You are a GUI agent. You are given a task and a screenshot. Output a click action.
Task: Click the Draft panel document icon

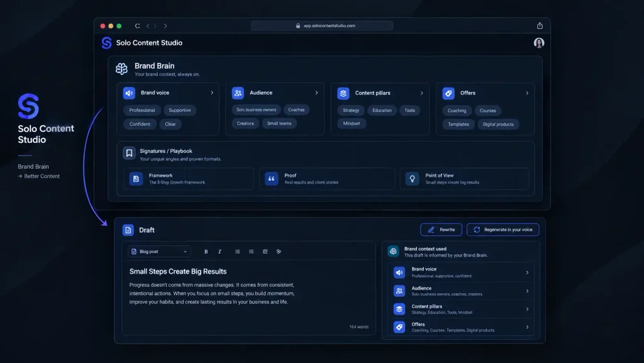128,230
